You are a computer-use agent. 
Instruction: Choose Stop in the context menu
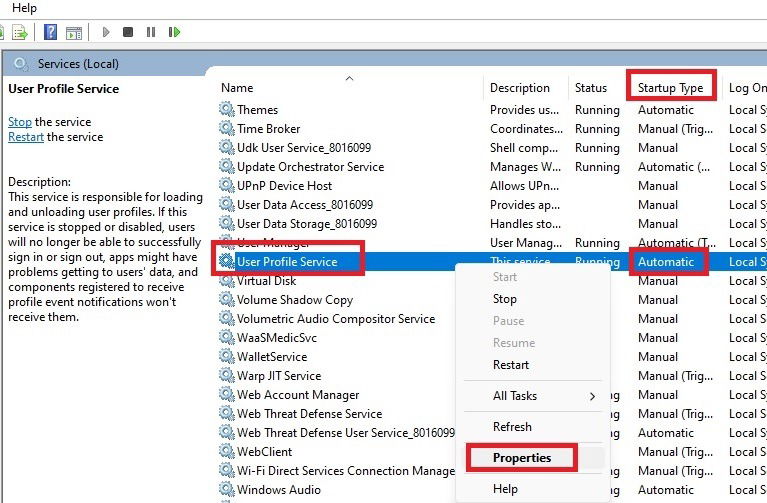point(504,299)
